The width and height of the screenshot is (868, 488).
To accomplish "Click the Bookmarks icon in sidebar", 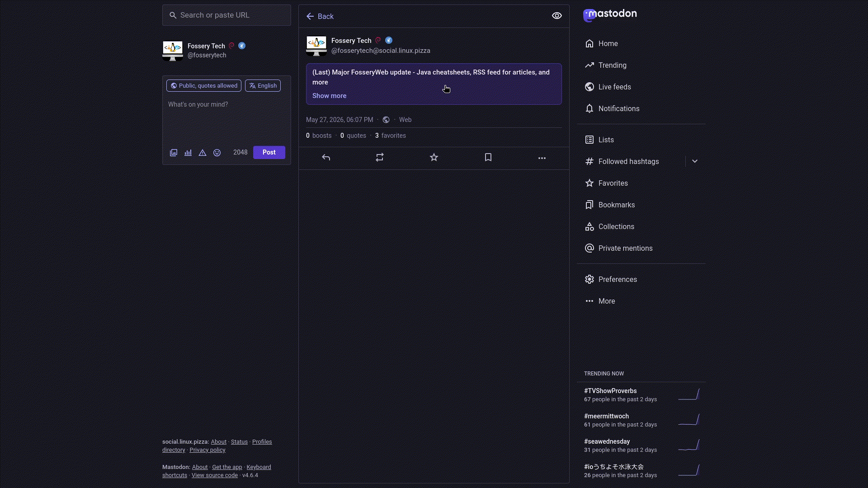I will pos(590,205).
